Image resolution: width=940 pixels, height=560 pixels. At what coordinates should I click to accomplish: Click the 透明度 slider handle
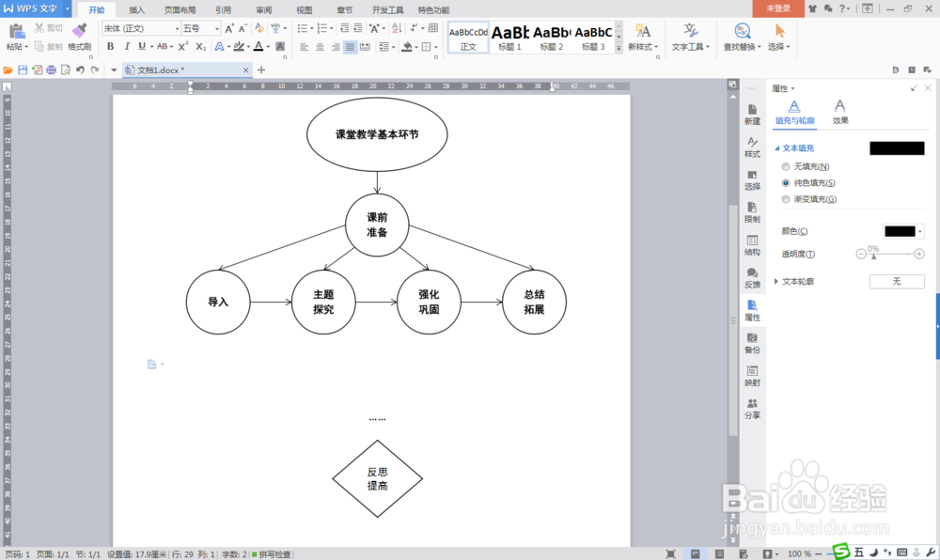[873, 256]
